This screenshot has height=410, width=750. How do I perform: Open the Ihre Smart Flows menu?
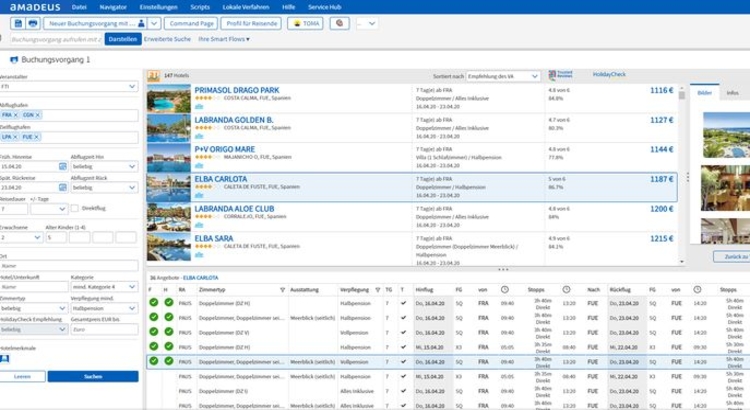(x=224, y=39)
